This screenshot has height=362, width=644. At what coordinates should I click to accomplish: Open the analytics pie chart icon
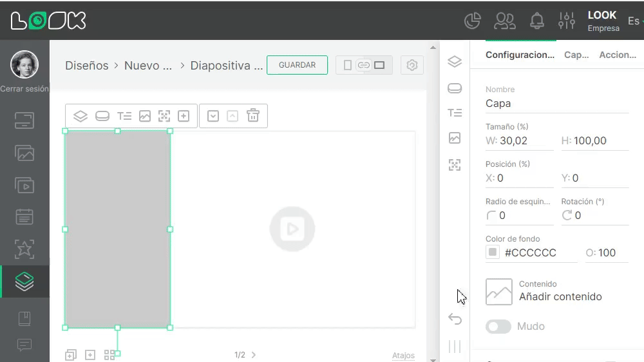point(472,21)
